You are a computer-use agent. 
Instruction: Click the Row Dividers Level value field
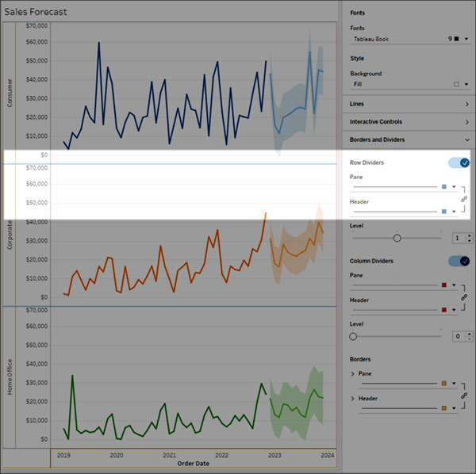click(x=459, y=239)
